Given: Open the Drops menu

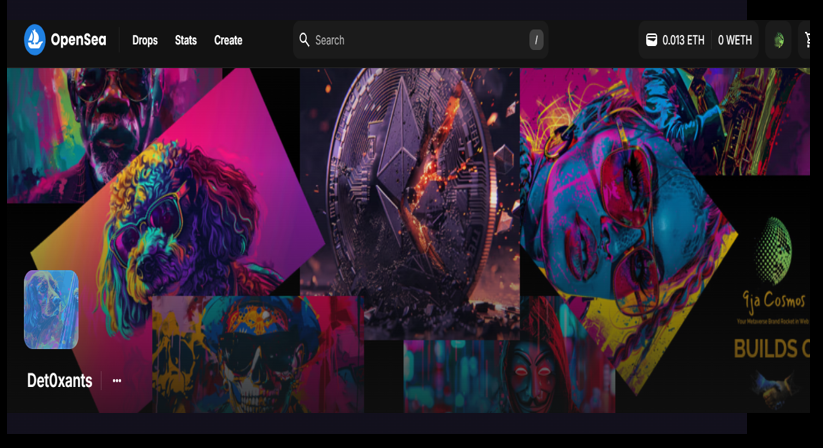Looking at the screenshot, I should coord(145,40).
